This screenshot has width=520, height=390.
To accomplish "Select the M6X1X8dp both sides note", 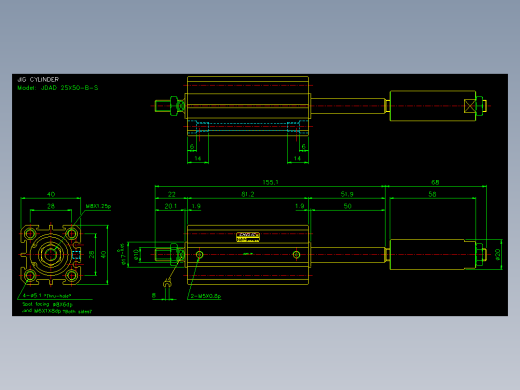I will click(x=57, y=311).
